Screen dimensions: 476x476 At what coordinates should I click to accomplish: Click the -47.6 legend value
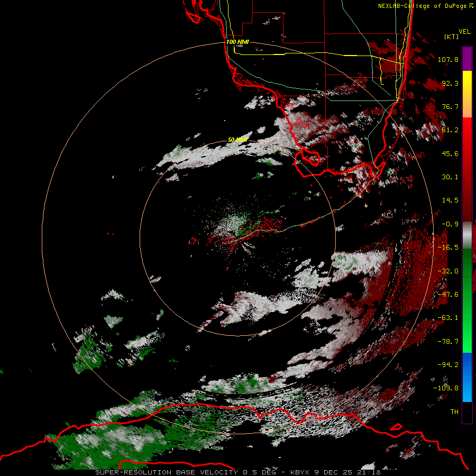[448, 295]
